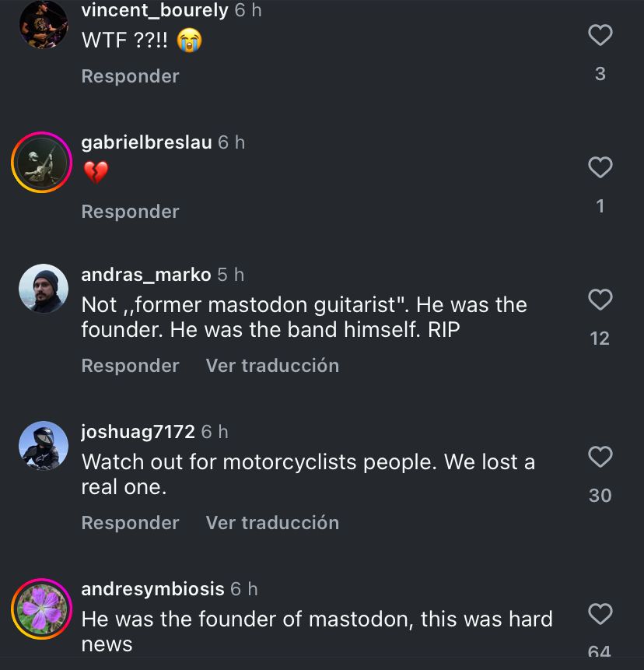View andras_marko's profile photo
Screen dimensions: 644x670
(43, 289)
